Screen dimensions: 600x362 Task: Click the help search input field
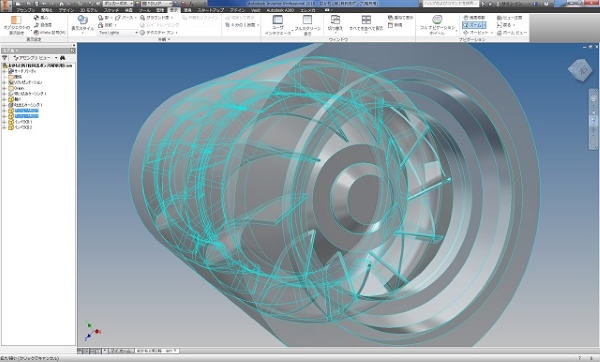click(450, 3)
